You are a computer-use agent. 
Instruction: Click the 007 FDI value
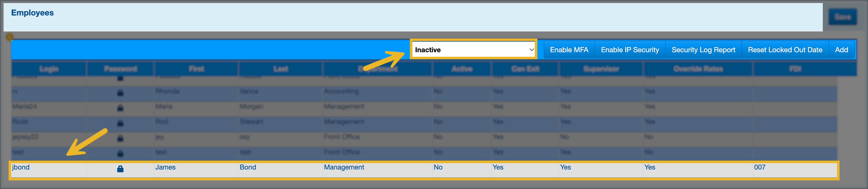click(760, 167)
